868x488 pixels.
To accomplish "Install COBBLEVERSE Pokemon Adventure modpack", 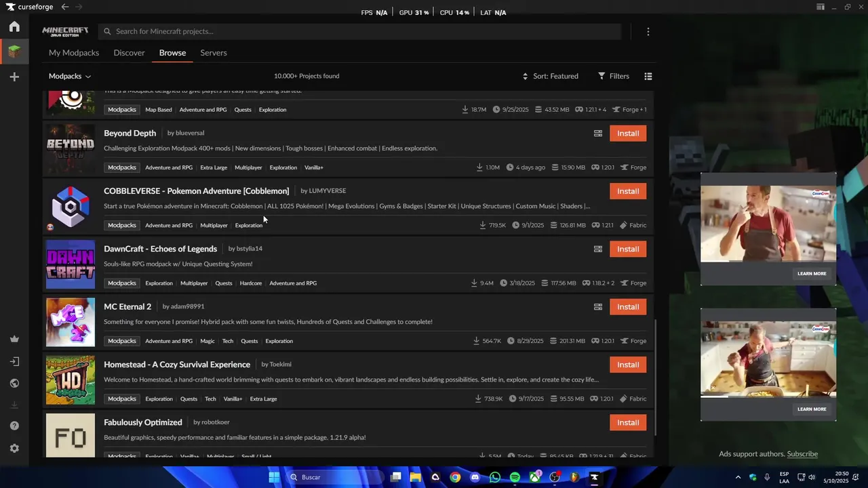I will 628,191.
